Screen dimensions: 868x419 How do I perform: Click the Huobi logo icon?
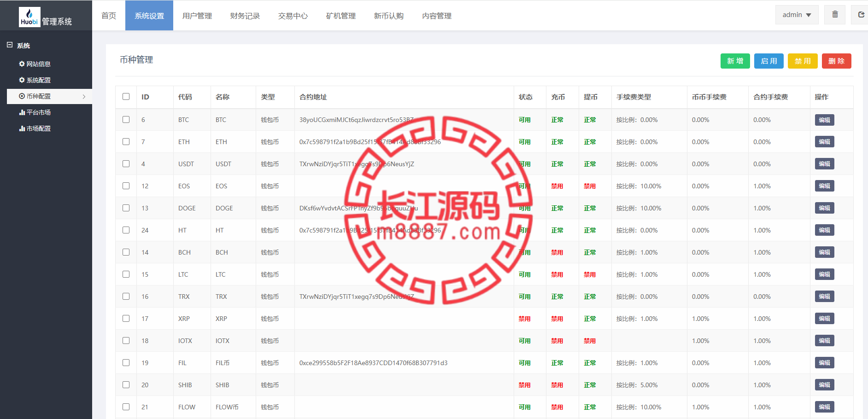(29, 17)
